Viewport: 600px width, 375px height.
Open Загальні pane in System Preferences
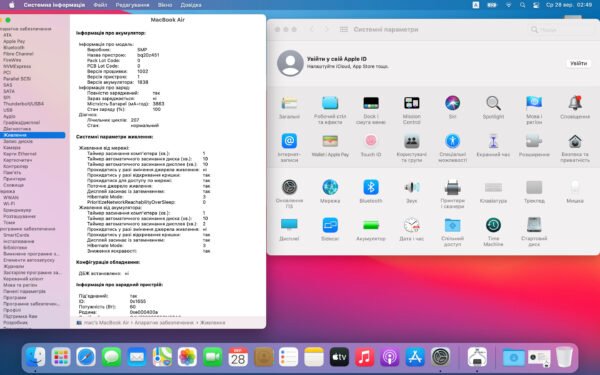click(x=289, y=103)
